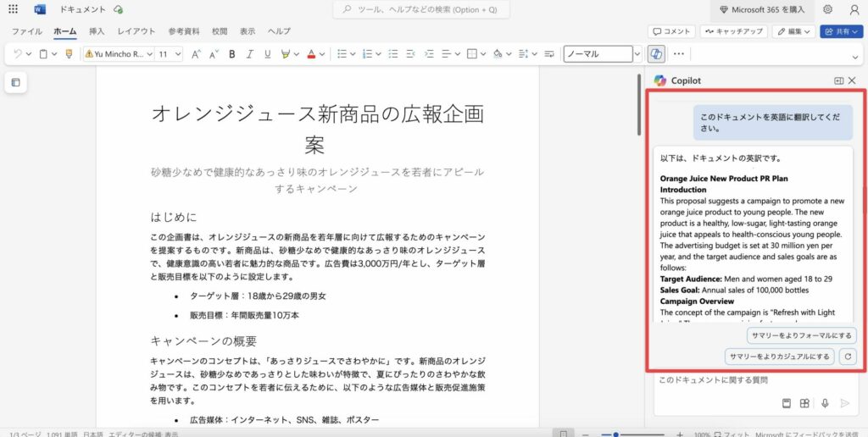Image resolution: width=868 pixels, height=437 pixels.
Task: Open the app launcher grid icon
Action: point(13,9)
